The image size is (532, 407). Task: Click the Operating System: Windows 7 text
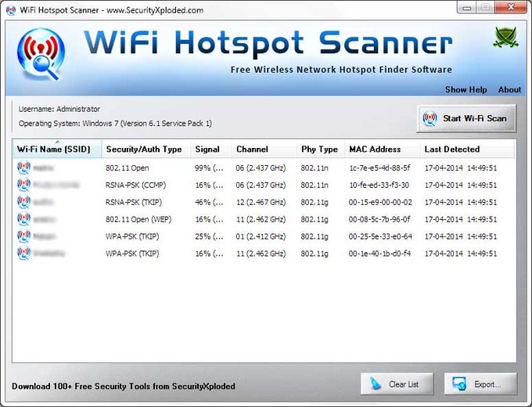115,123
